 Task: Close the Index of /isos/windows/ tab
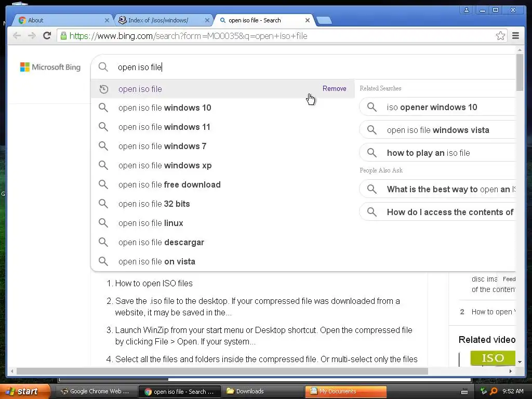(207, 20)
